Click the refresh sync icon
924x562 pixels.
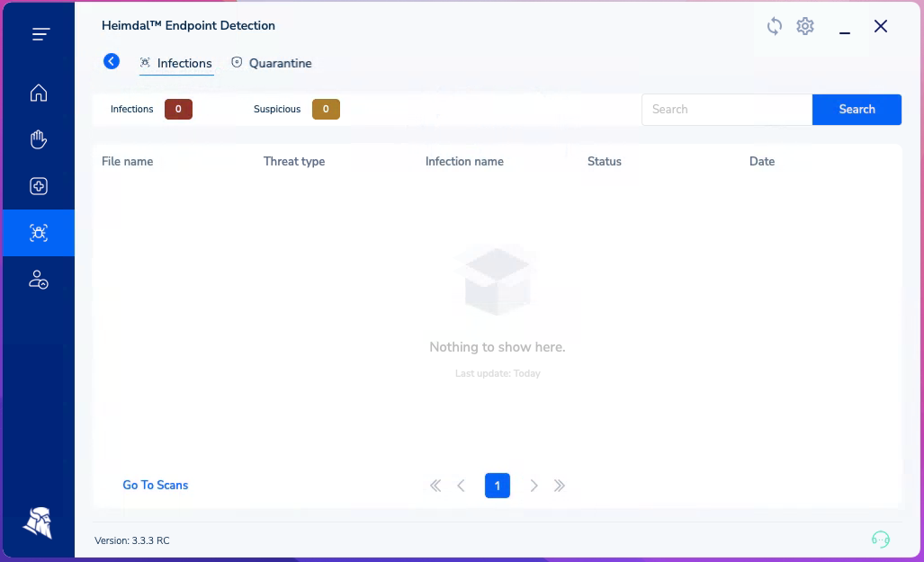pyautogui.click(x=775, y=26)
